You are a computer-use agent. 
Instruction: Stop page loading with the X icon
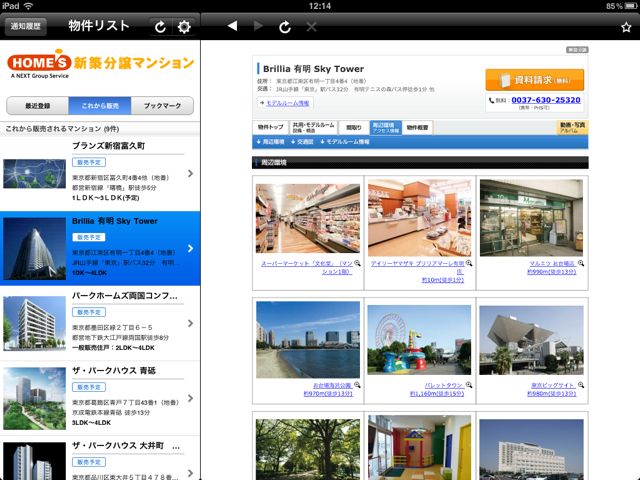coord(311,27)
